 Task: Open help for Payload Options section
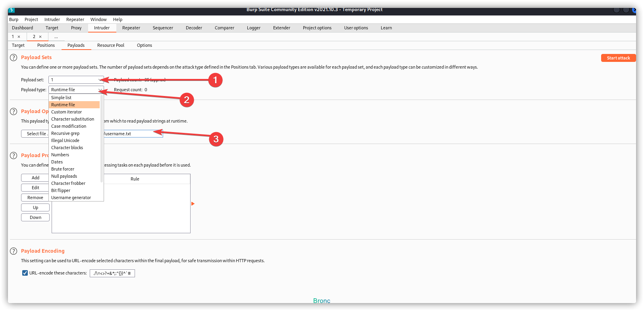click(x=13, y=111)
